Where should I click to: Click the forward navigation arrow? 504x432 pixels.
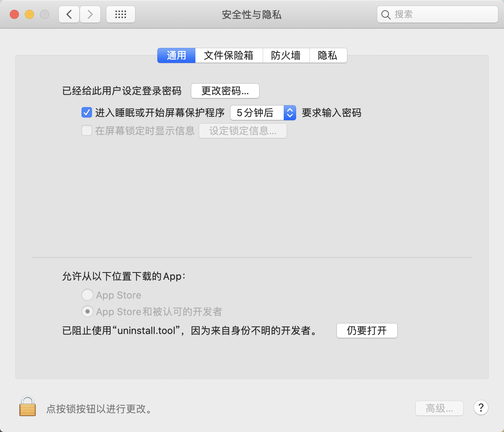pyautogui.click(x=90, y=15)
